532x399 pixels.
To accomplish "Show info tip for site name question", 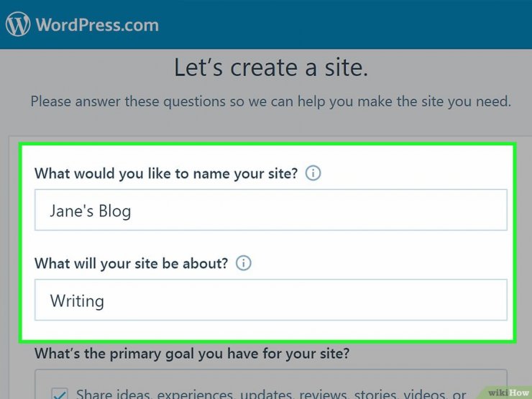I will [x=313, y=173].
